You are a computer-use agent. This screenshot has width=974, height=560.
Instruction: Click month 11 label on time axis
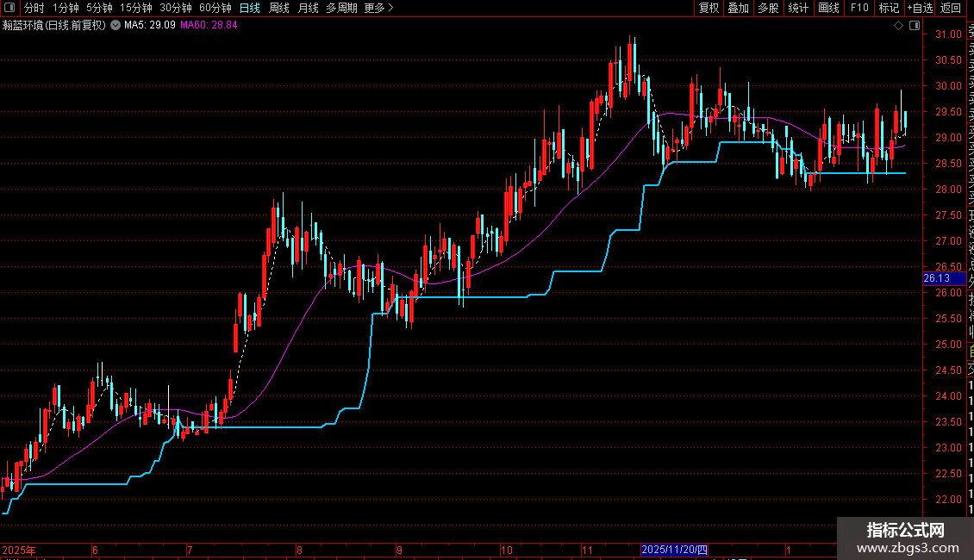click(x=587, y=550)
